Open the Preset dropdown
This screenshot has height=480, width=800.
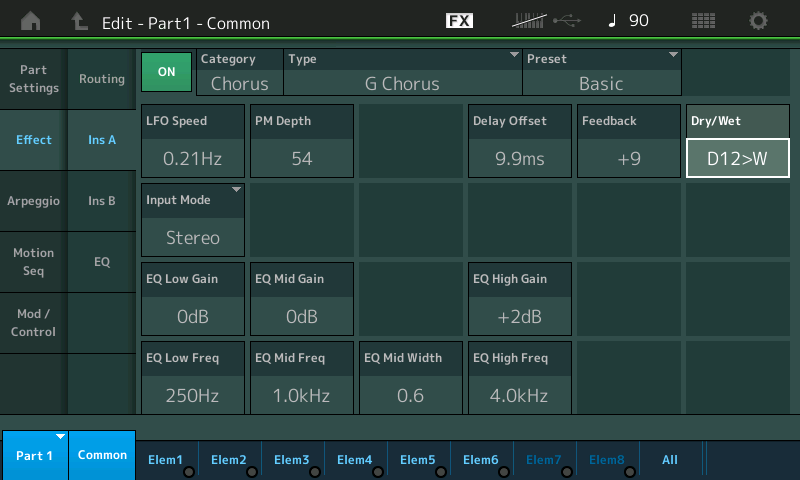pyautogui.click(x=601, y=73)
